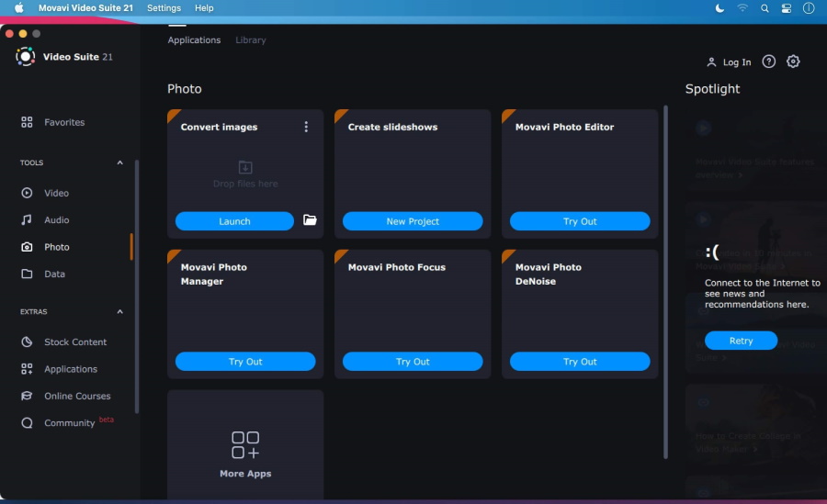Open Control Center in menu bar
Screen dimensions: 827x504
point(786,8)
